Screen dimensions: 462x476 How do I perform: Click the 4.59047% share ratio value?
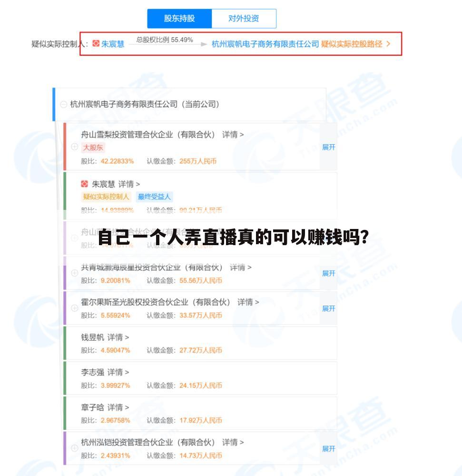115,350
